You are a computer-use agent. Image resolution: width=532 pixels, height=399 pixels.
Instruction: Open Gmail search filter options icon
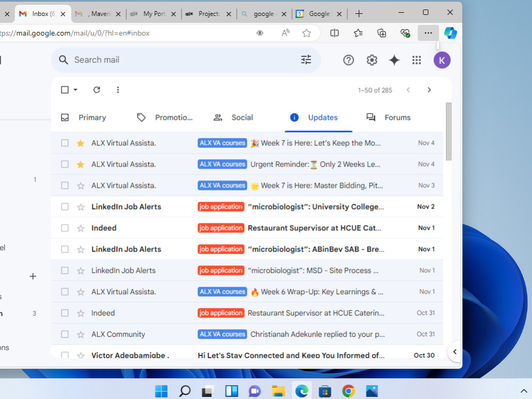[x=306, y=60]
